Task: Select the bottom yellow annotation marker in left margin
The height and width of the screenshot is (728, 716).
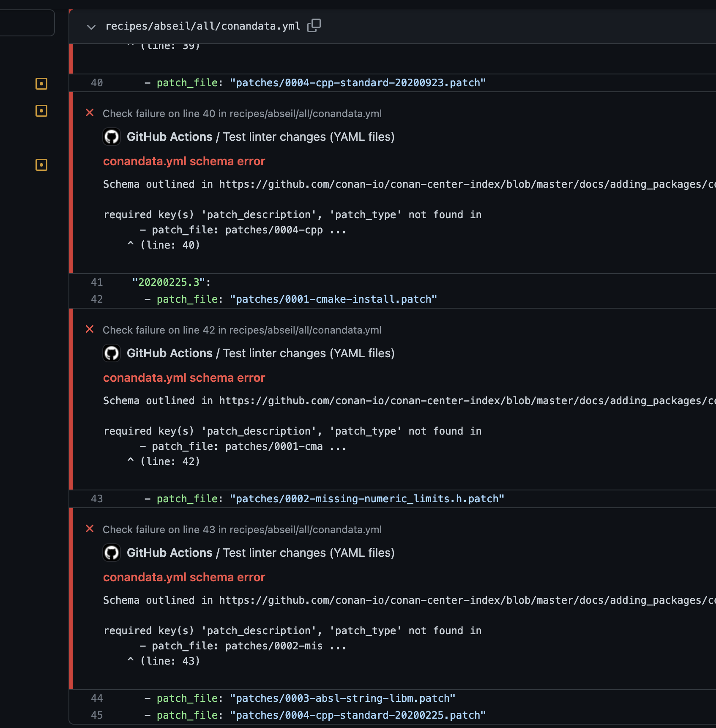Action: tap(41, 165)
